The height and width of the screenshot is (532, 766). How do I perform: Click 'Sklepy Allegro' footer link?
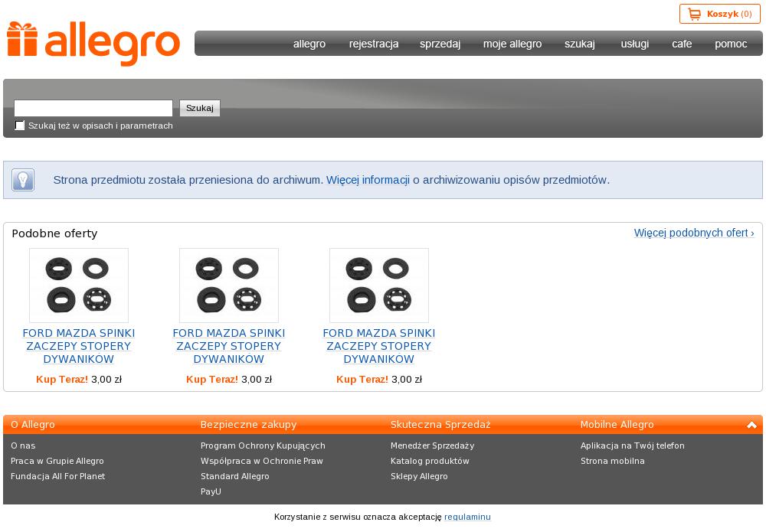point(419,476)
